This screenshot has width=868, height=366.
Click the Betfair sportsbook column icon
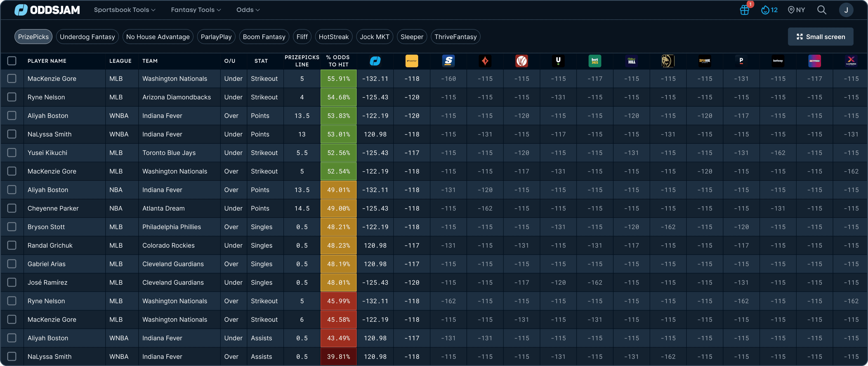click(x=411, y=61)
